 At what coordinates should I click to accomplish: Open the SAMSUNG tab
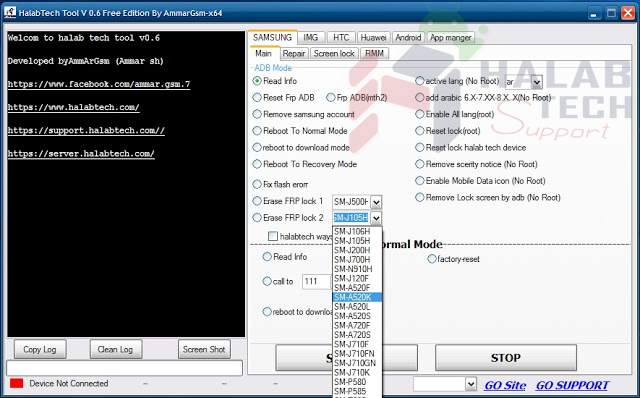[x=272, y=38]
